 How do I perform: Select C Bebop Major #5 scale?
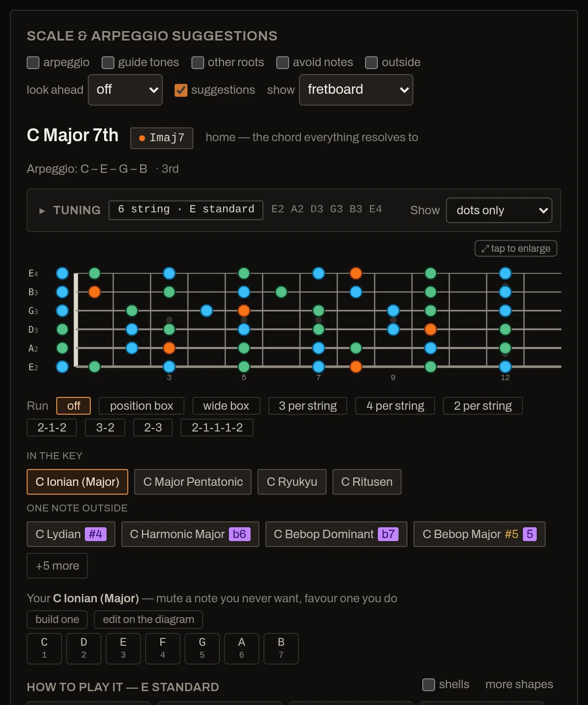tap(479, 534)
